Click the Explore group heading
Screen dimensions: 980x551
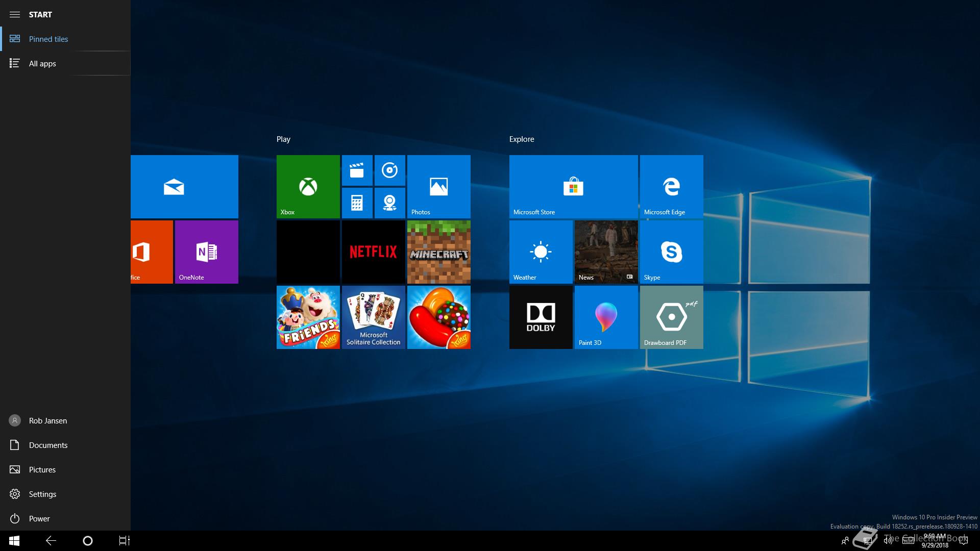tap(522, 139)
